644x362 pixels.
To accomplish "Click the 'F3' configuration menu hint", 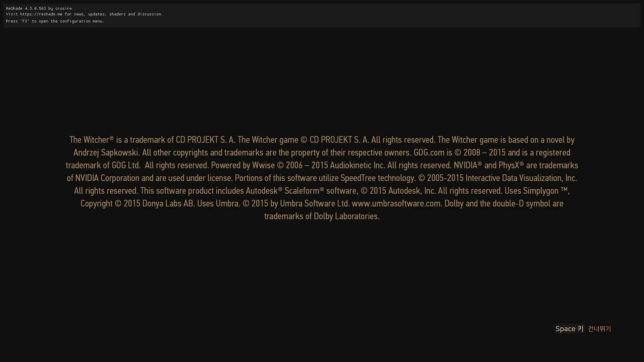I will tap(55, 21).
